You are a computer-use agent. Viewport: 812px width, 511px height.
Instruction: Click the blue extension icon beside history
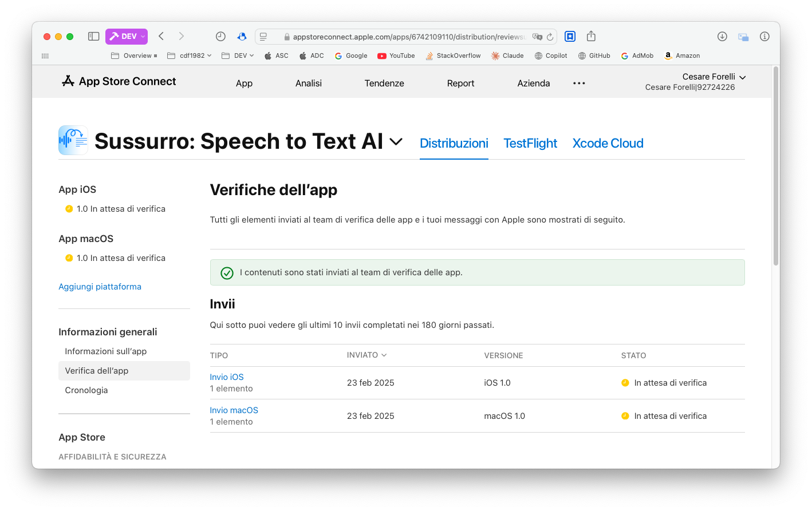click(242, 37)
